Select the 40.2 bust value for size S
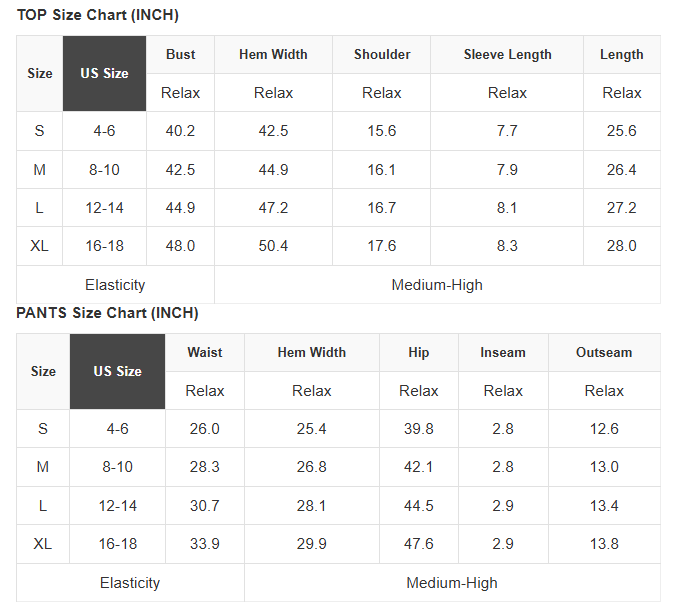 180,131
